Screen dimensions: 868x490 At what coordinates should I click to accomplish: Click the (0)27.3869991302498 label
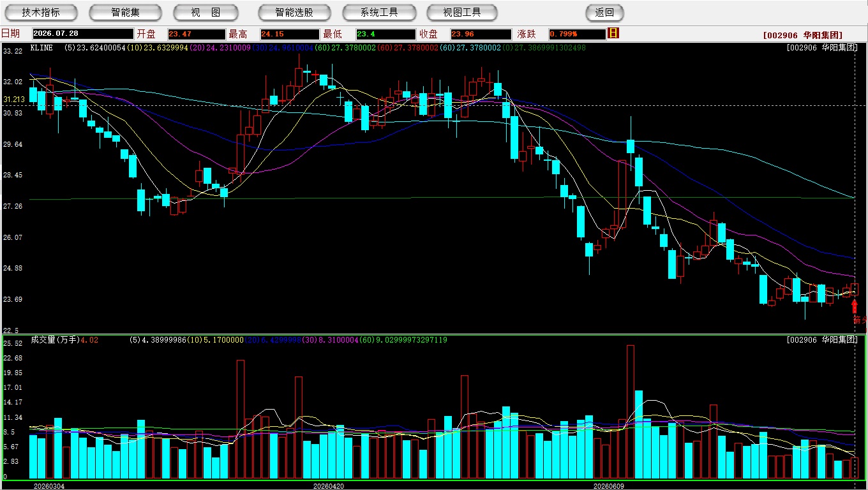(544, 47)
